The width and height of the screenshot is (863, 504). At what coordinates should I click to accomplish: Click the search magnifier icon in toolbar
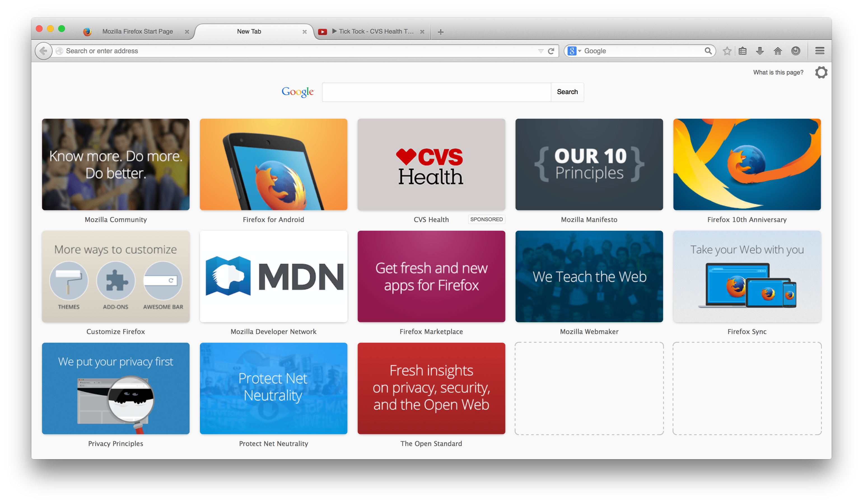(708, 51)
